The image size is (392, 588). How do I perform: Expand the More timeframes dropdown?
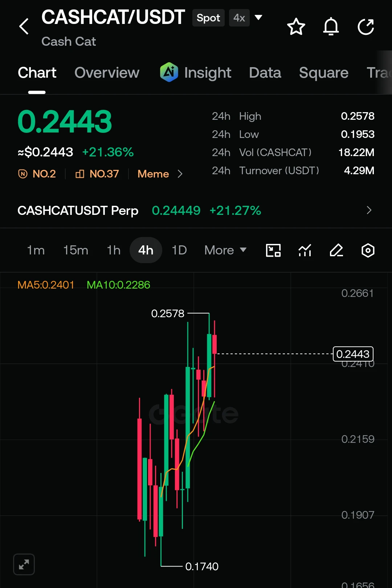click(225, 250)
